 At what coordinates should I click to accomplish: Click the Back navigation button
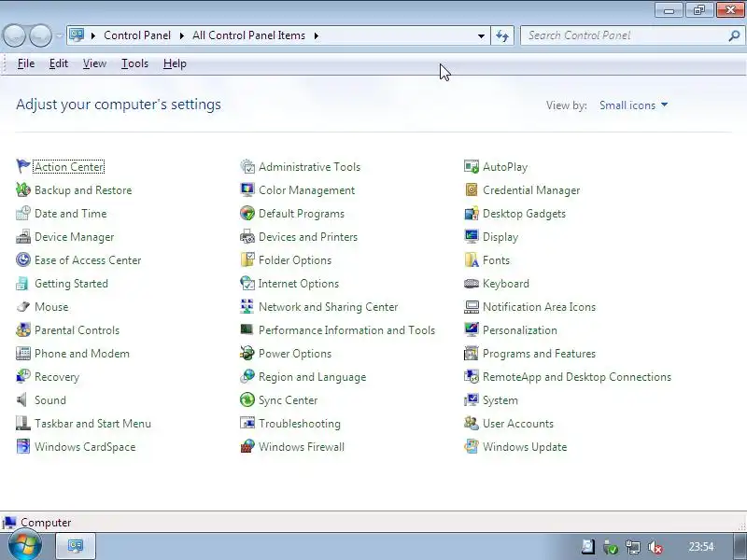coord(14,35)
